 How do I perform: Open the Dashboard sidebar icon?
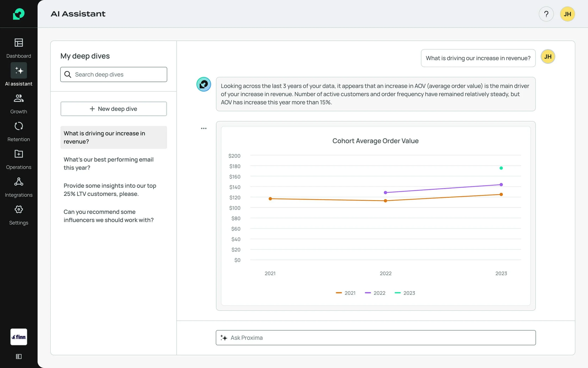19,43
